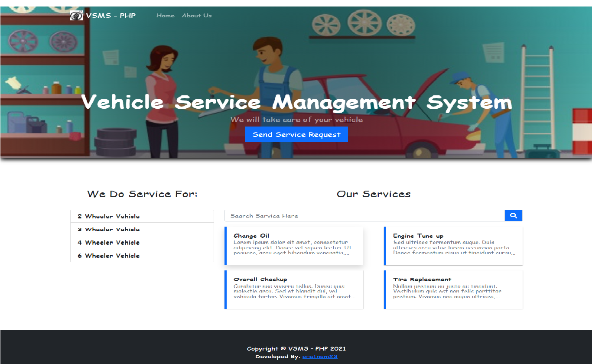Click the search magnifier icon

(x=514, y=215)
